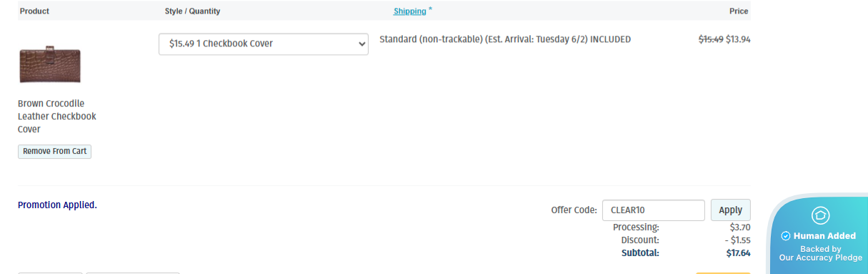This screenshot has height=274, width=868.
Task: Apply the offer code
Action: [730, 210]
